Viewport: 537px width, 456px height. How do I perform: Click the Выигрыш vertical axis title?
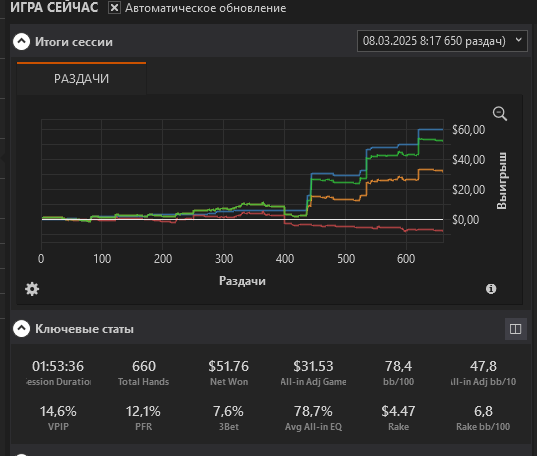pyautogui.click(x=502, y=181)
